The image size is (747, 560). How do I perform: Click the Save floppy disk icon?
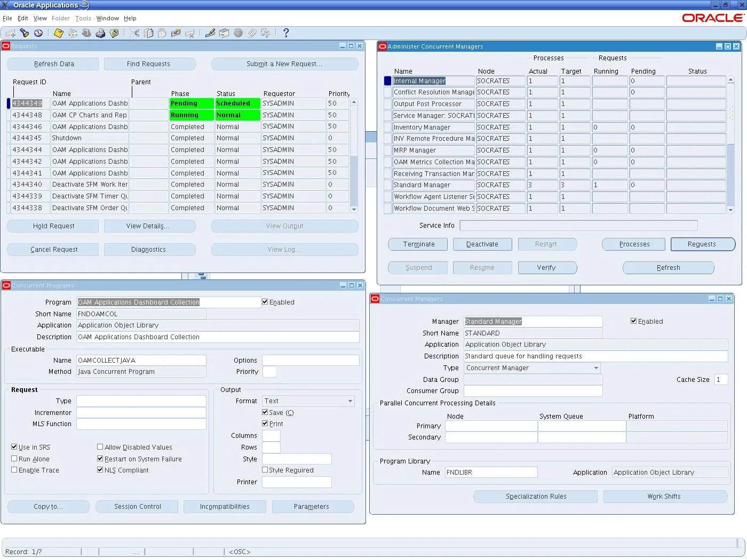point(59,33)
